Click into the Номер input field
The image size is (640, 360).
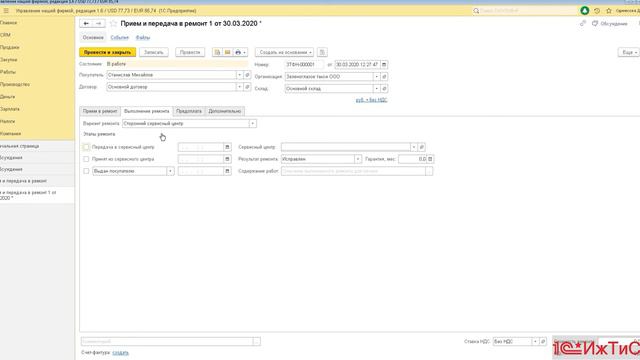coord(304,64)
